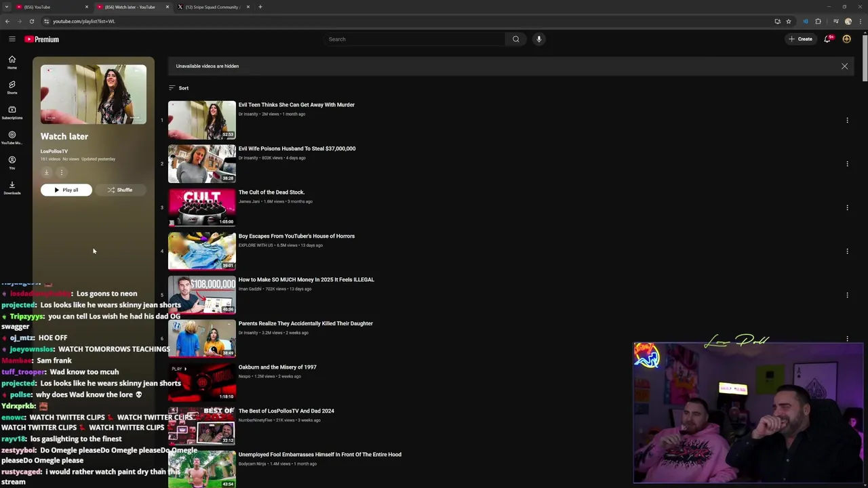Click the EXPLORE WITH US channel name
The width and height of the screenshot is (868, 488).
(256, 245)
